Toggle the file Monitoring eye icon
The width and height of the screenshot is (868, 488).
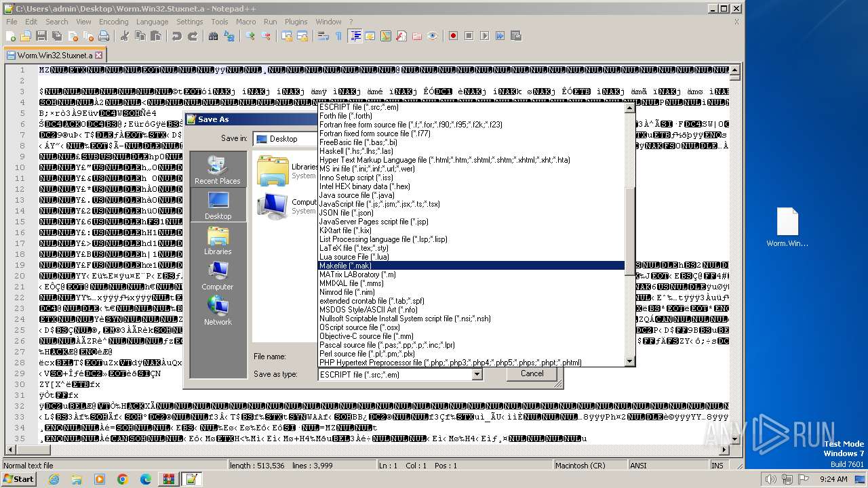click(x=433, y=36)
